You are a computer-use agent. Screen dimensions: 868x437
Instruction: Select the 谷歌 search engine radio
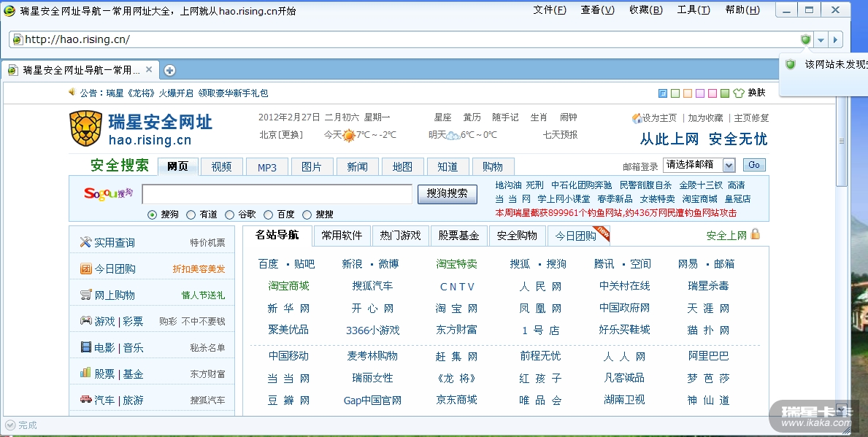pyautogui.click(x=230, y=214)
